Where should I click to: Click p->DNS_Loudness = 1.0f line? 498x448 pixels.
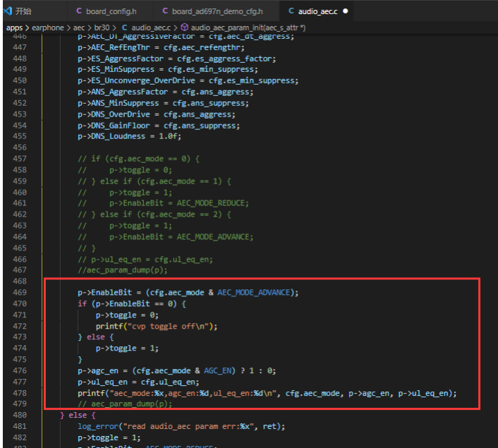pyautogui.click(x=129, y=136)
